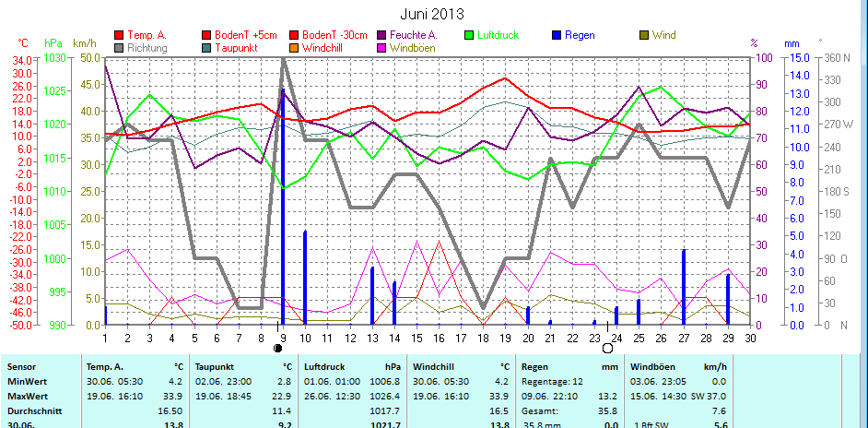Click the 1 Bft SW entry
This screenshot has height=428, width=868.
[x=652, y=425]
